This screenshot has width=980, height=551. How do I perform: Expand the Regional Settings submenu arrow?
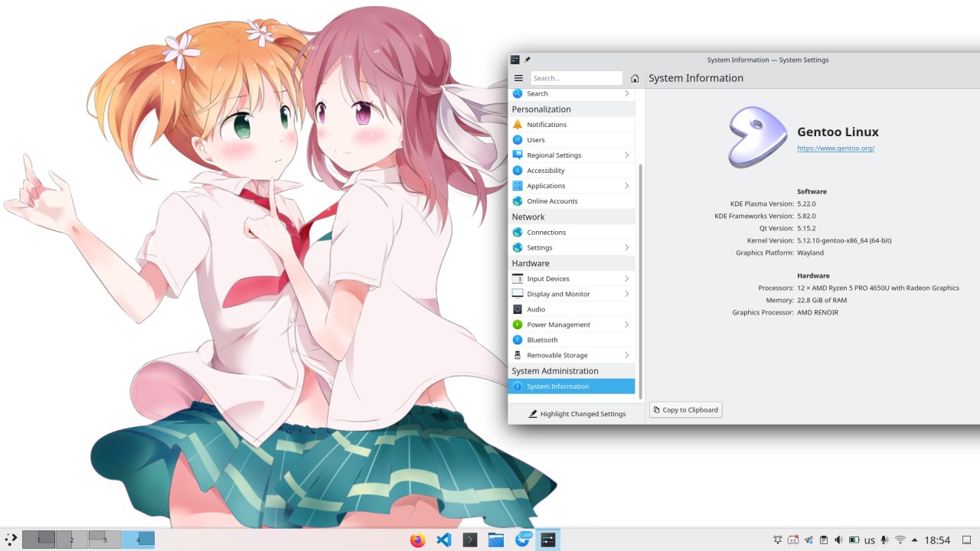(626, 155)
